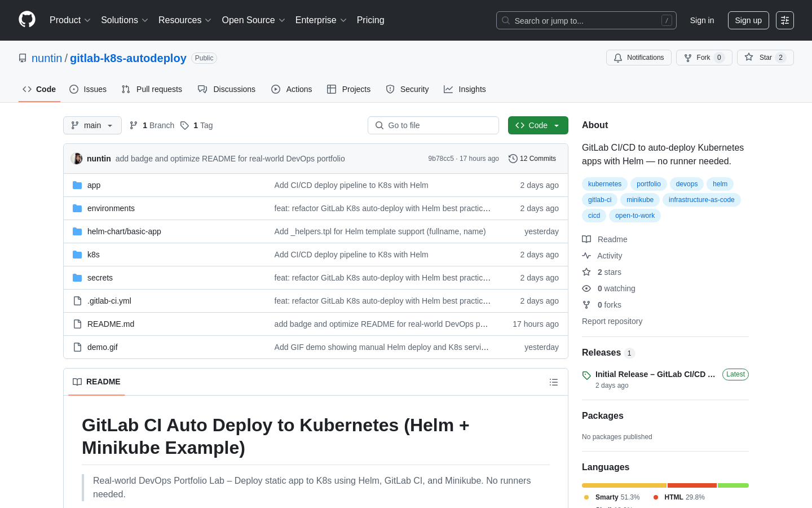Viewport: 812px width, 508px height.
Task: Open the README outline list icon
Action: pos(554,382)
